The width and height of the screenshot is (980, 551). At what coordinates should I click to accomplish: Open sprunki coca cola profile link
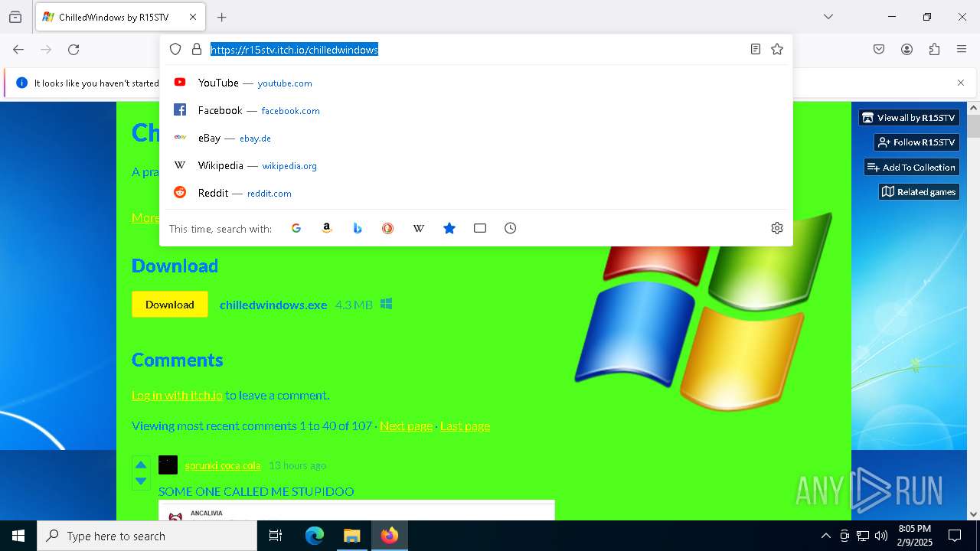(223, 465)
